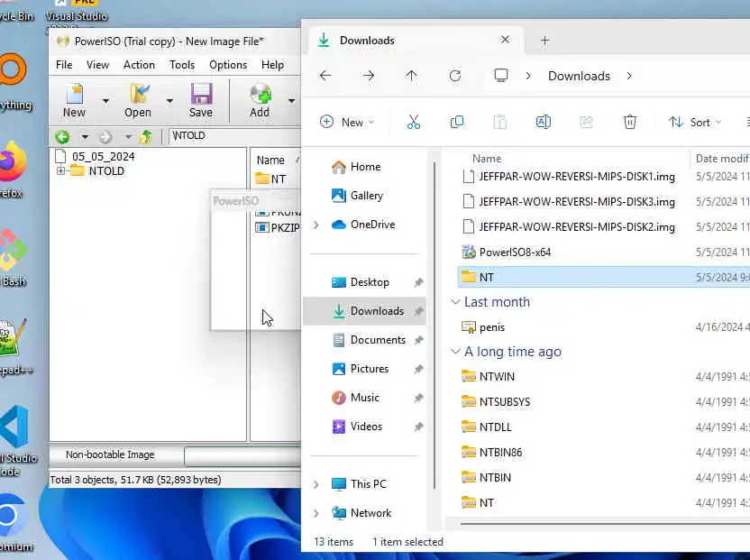Viewport: 750px width, 560px height.
Task: Expand OneDrive in navigation pane
Action: [316, 225]
